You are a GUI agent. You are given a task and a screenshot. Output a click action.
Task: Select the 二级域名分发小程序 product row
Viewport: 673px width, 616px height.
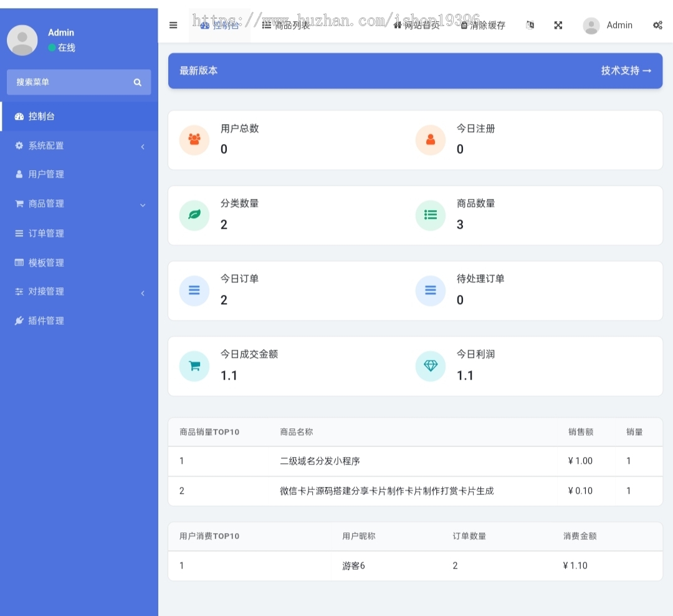coord(415,461)
